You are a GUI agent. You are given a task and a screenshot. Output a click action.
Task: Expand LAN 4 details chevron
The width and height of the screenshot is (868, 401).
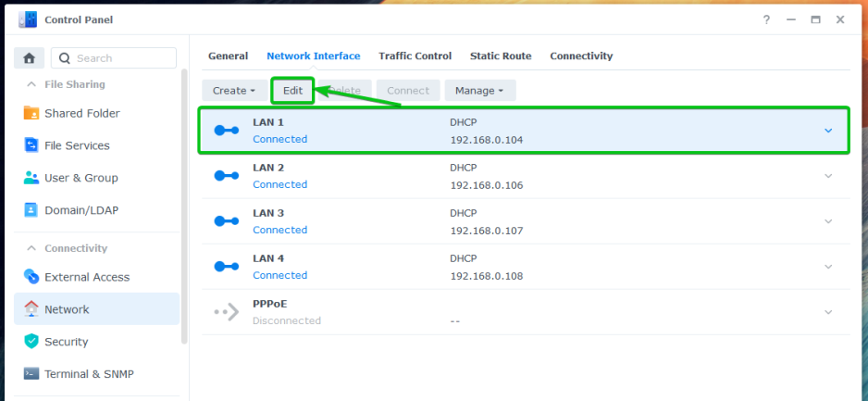[828, 267]
